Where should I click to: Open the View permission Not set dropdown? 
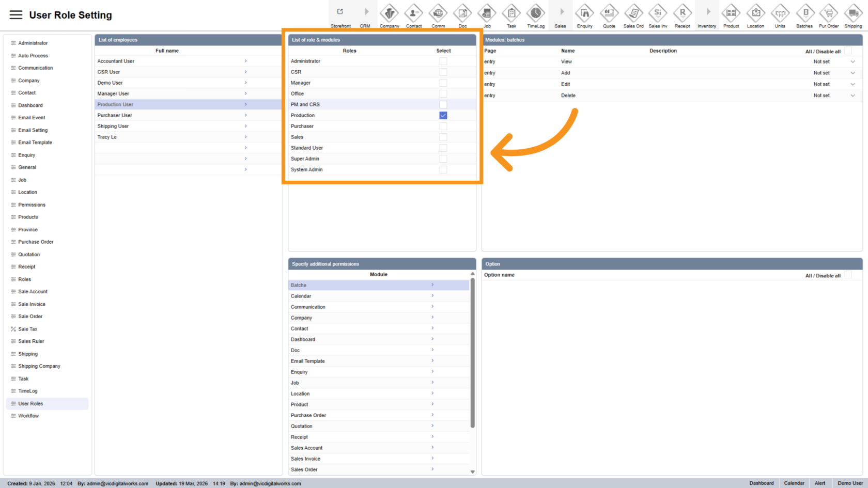point(853,62)
